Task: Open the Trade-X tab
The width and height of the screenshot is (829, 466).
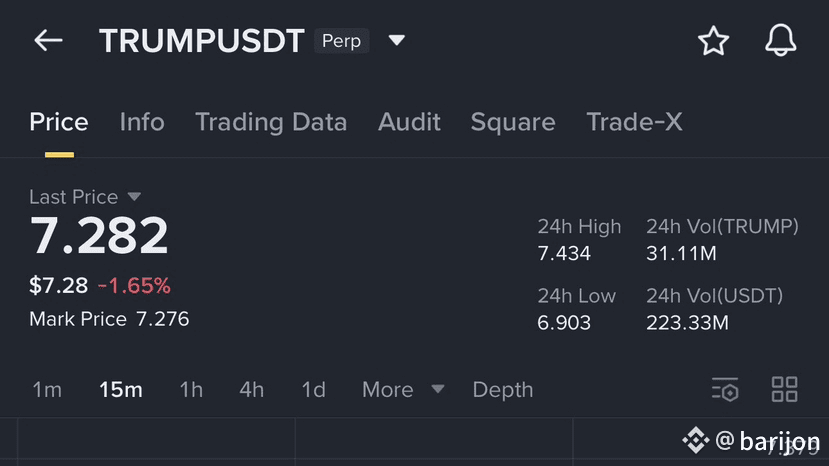Action: tap(634, 122)
